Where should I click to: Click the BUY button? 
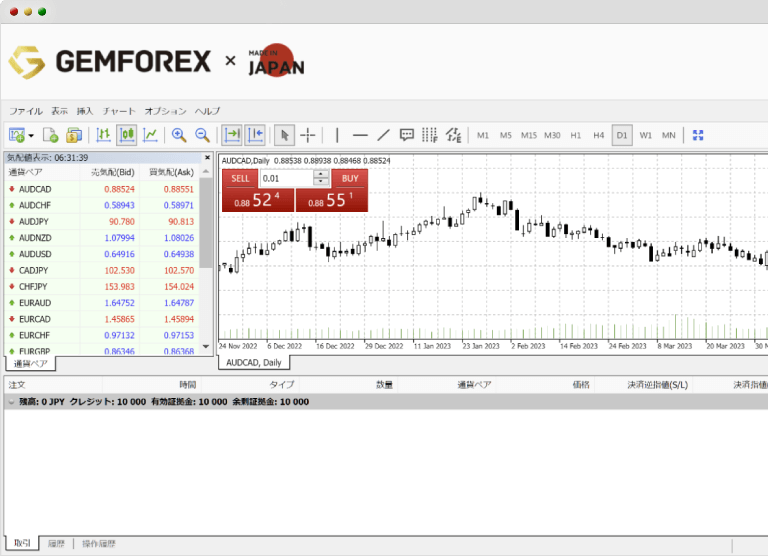tap(350, 178)
